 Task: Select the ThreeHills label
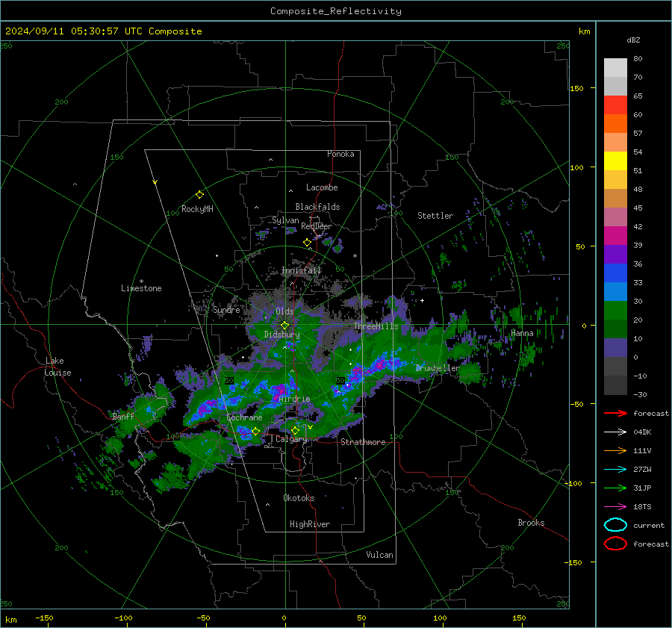coord(376,326)
